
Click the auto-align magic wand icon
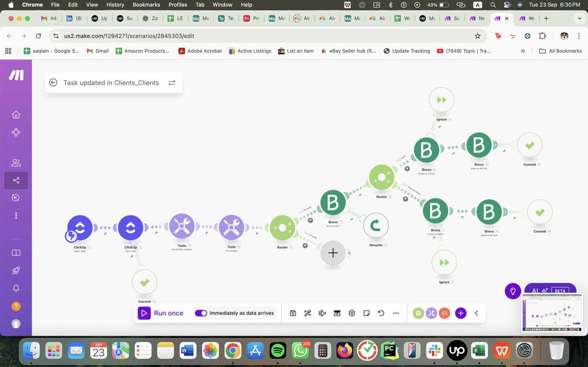(x=308, y=313)
